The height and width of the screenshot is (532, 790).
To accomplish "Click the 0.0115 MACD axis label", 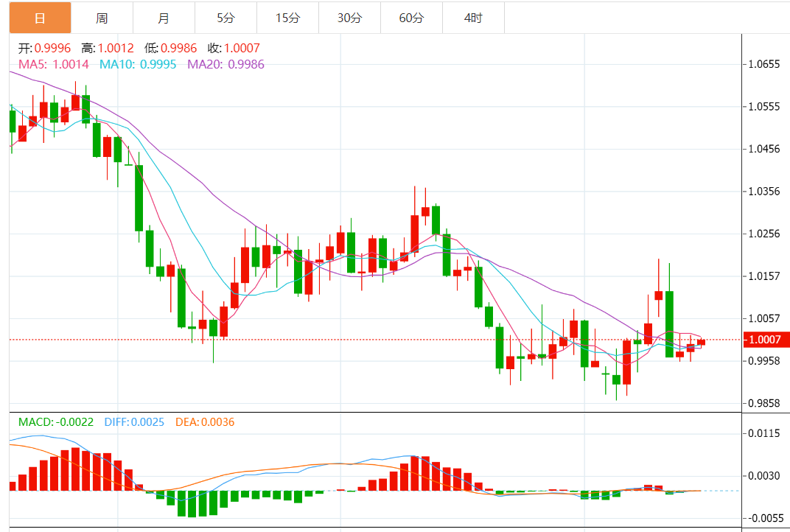I will click(763, 433).
